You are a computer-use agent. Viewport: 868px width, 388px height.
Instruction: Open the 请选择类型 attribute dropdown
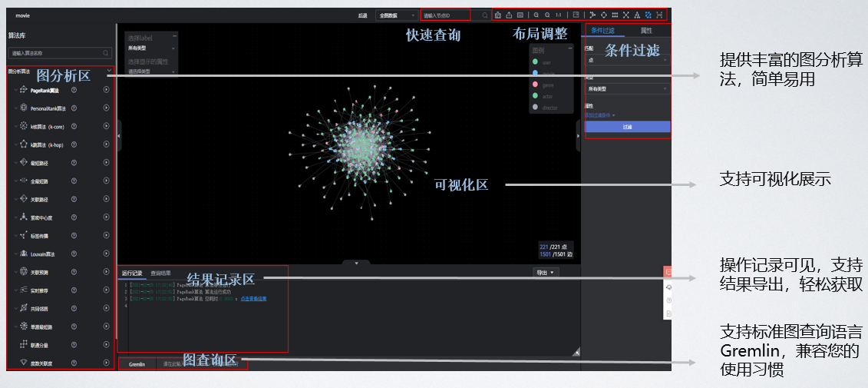(x=151, y=71)
